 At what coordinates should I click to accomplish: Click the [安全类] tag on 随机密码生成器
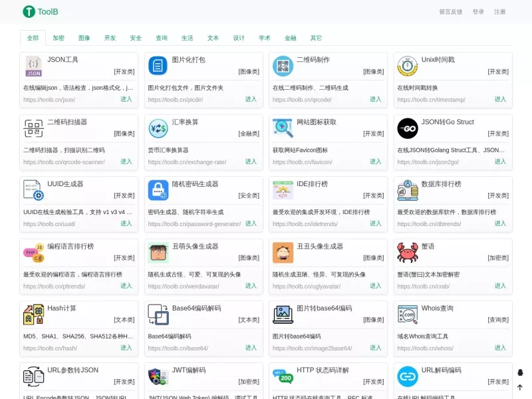[249, 196]
